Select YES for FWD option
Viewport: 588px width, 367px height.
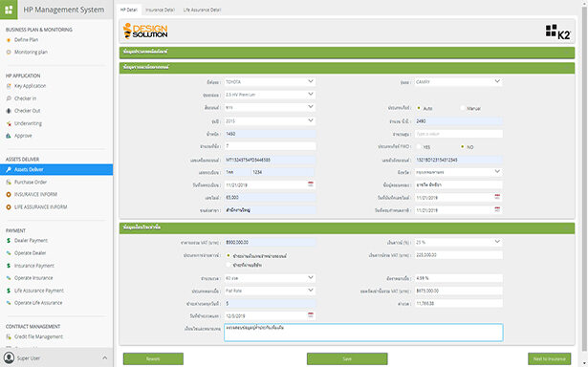click(419, 147)
